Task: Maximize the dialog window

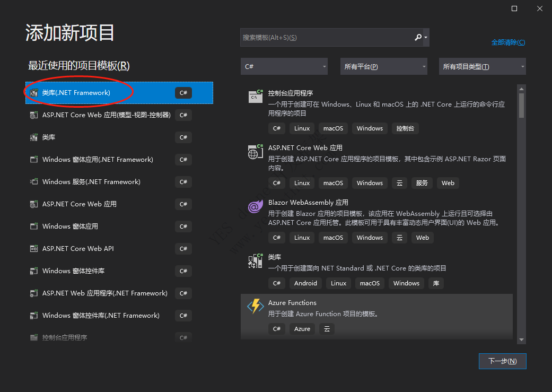Action: (x=514, y=8)
